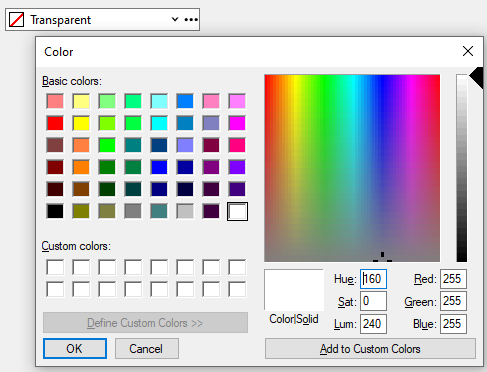Confirm color with the OK button
This screenshot has height=372, width=487.
coord(75,349)
